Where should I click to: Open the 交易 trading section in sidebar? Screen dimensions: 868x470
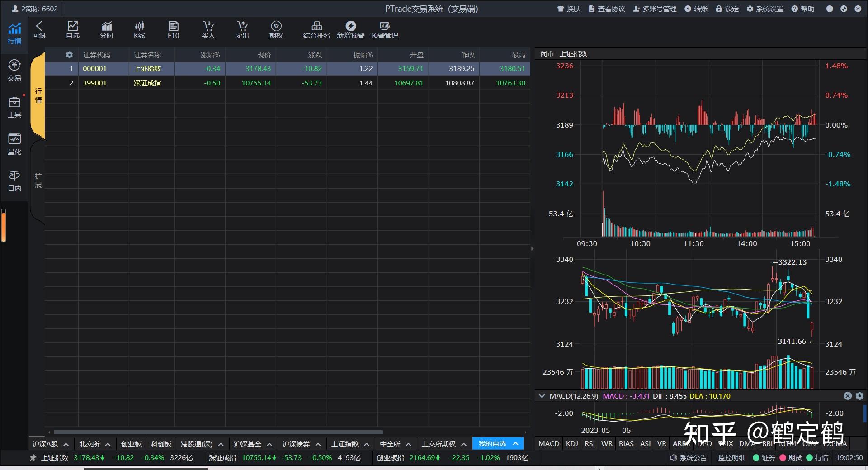coord(14,71)
